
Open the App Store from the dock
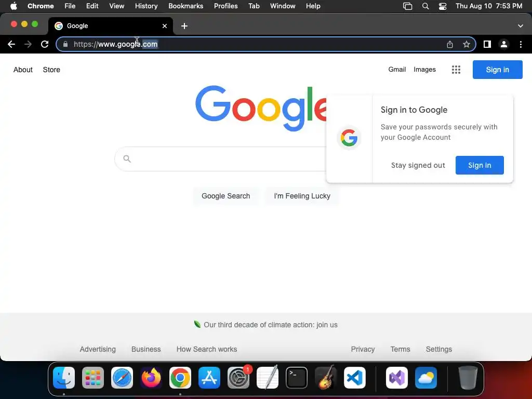coord(209,378)
